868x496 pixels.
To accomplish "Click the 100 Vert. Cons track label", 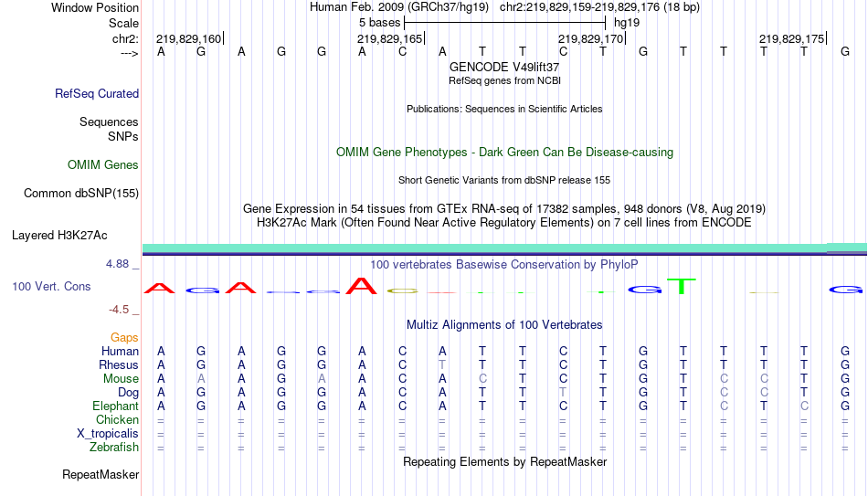I will pyautogui.click(x=51, y=286).
